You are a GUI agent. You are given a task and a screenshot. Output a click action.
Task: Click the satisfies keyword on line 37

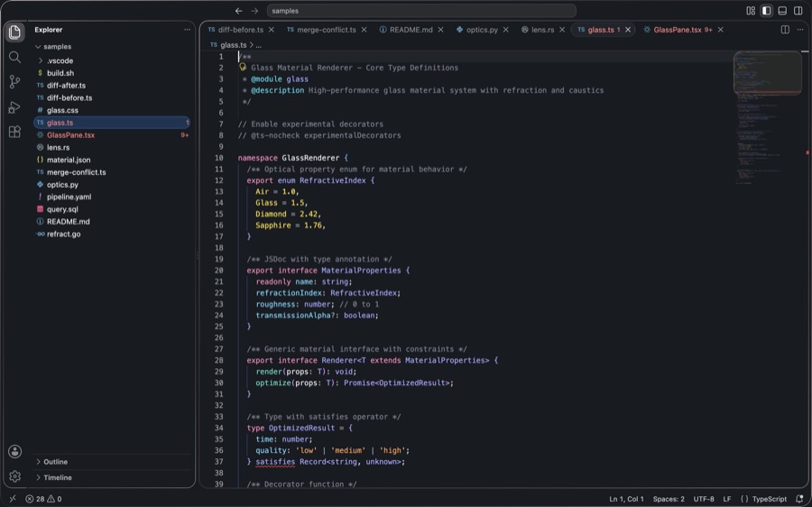click(275, 461)
